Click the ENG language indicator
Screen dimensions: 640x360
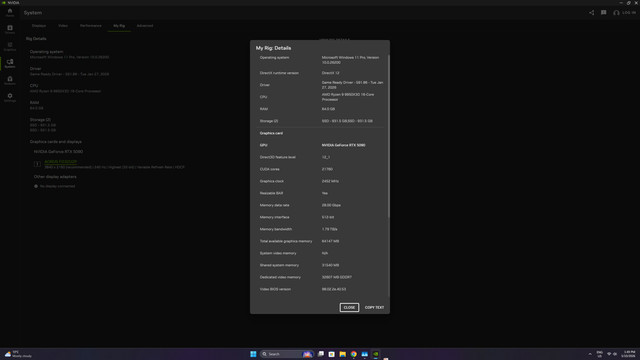[x=600, y=354]
